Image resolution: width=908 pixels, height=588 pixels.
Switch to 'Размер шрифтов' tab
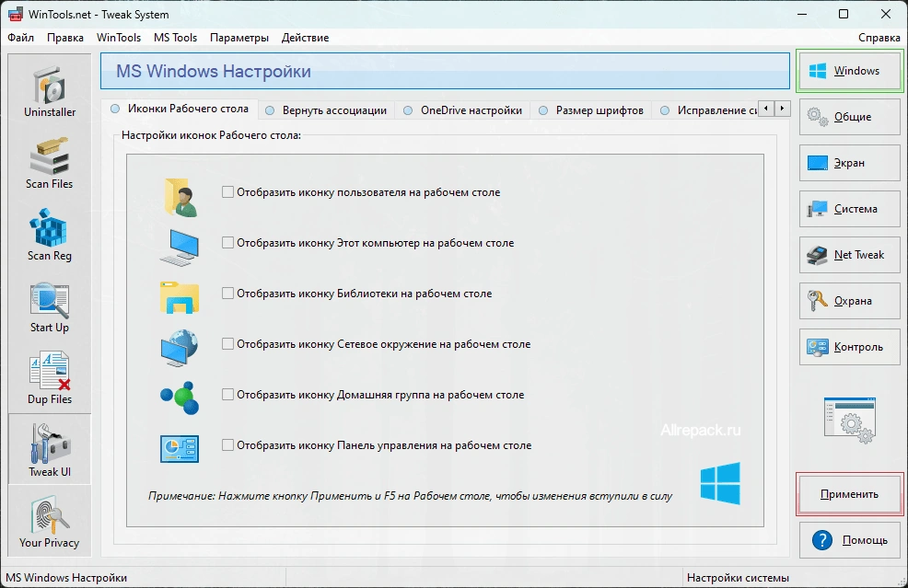click(591, 110)
